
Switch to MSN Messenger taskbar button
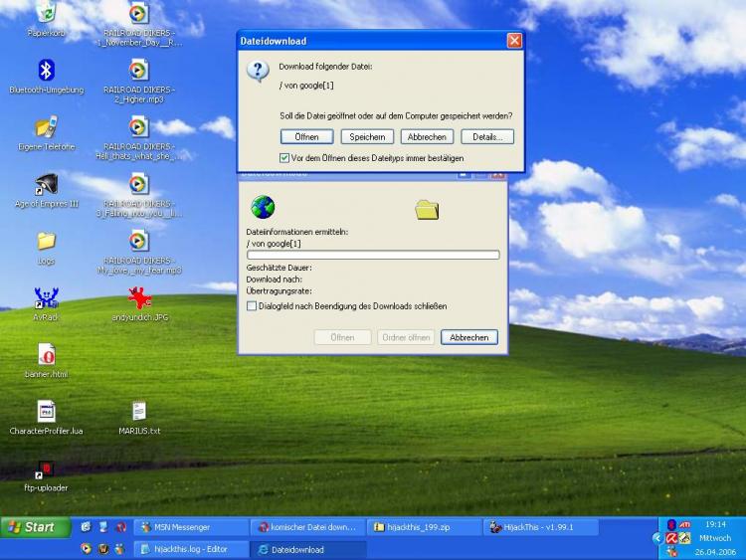point(191,527)
